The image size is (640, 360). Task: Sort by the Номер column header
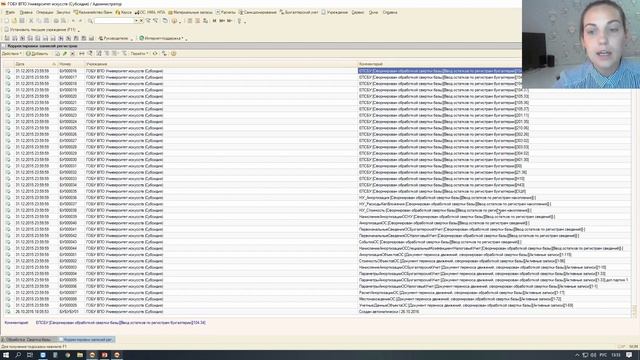[71, 64]
